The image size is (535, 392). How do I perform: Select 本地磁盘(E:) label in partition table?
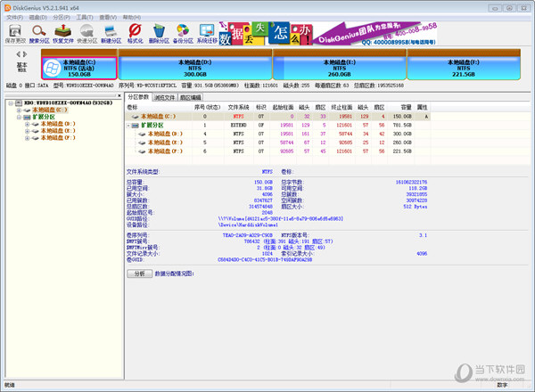(165, 143)
